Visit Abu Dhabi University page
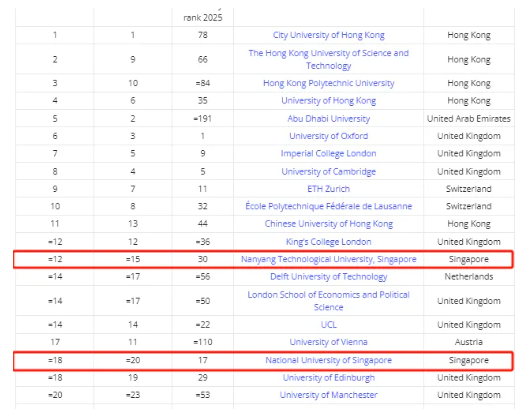Viewport: 524px width, 419px height. [329, 119]
